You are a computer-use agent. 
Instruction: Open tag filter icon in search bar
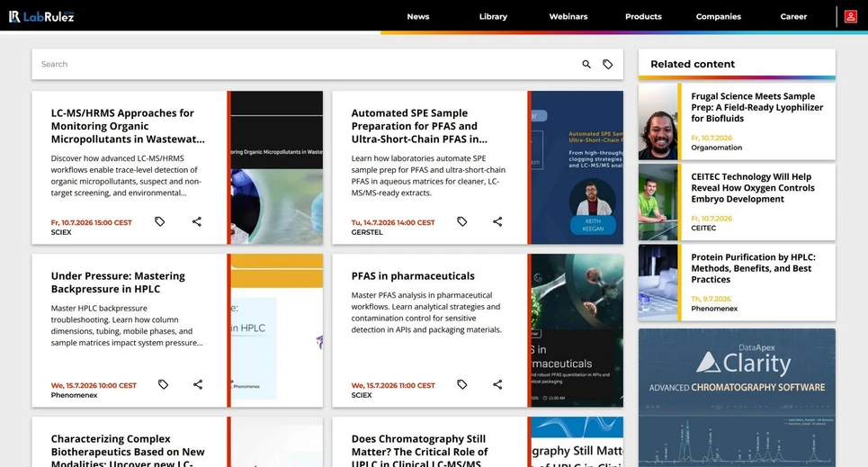[608, 64]
